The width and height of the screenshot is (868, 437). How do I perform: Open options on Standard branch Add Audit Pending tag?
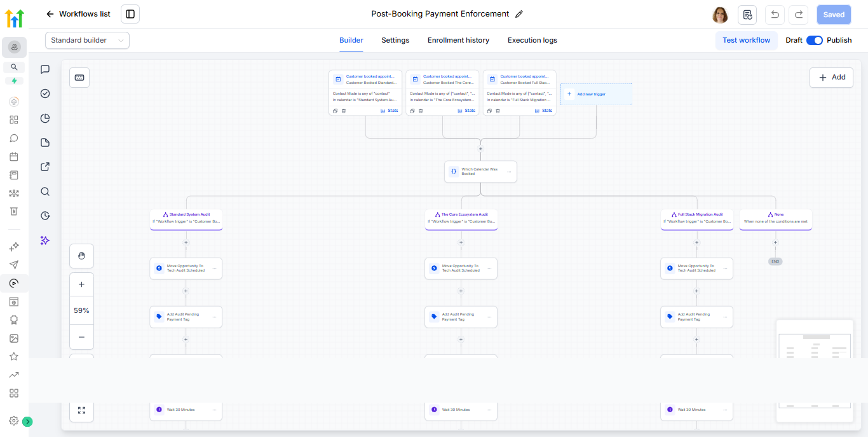click(214, 317)
